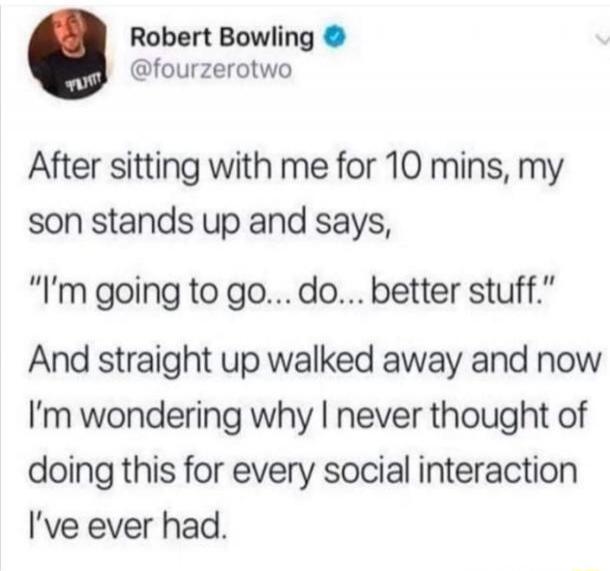Visit the @fourzerotwo handle link

click(210, 70)
